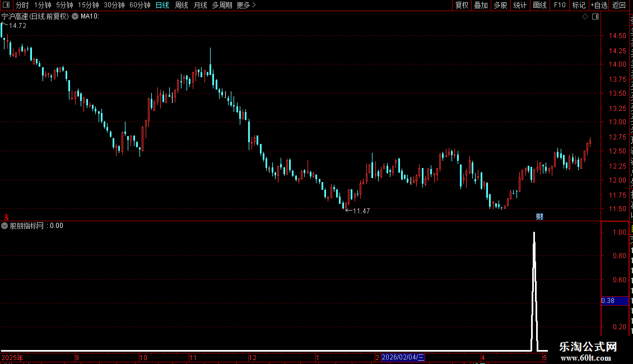
Task: Click the 财 financial report marker
Action: (539, 217)
